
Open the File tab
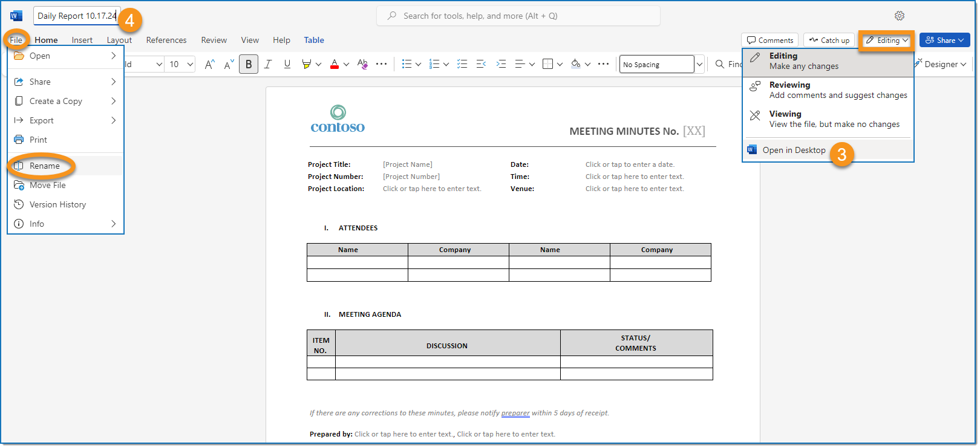(x=16, y=40)
